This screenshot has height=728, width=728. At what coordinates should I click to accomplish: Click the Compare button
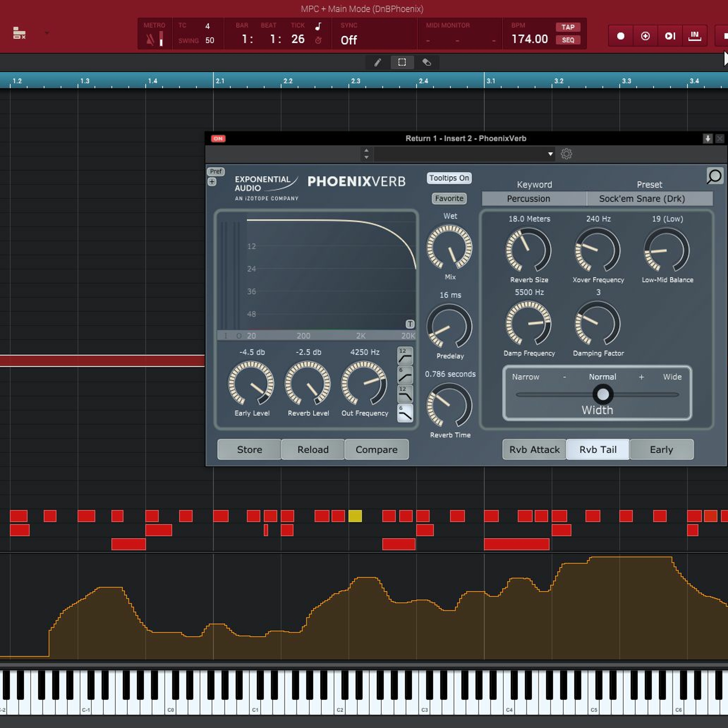(376, 449)
